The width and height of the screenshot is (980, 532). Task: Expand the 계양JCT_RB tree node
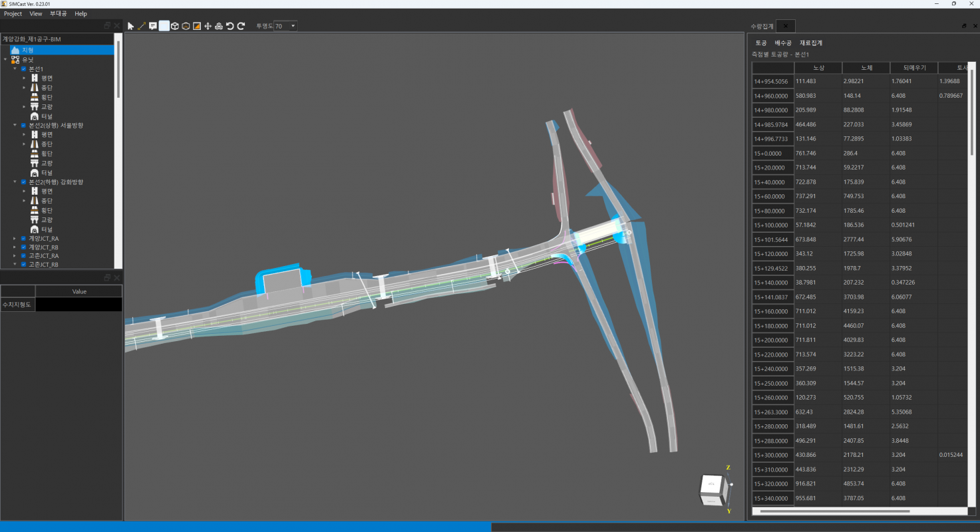pyautogui.click(x=15, y=247)
